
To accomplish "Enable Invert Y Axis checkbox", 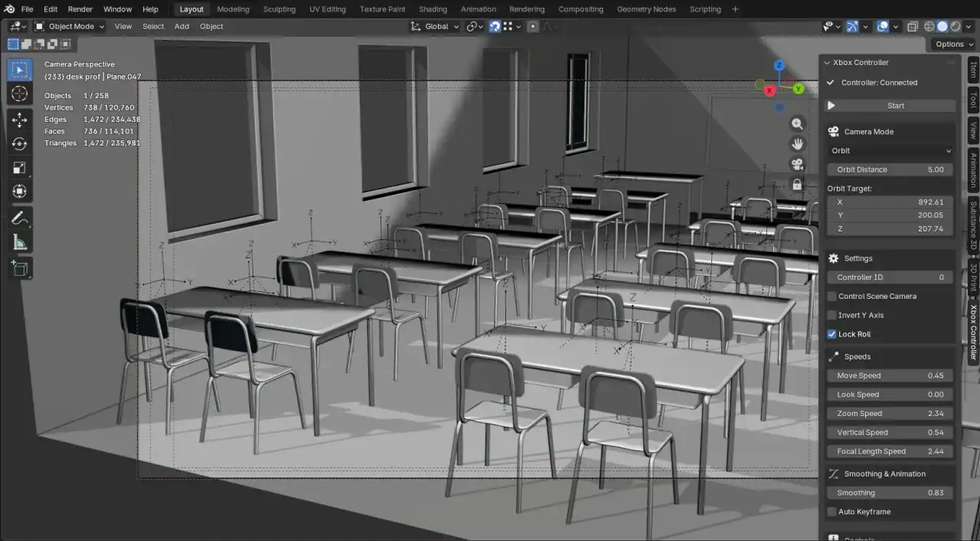I will click(x=832, y=315).
